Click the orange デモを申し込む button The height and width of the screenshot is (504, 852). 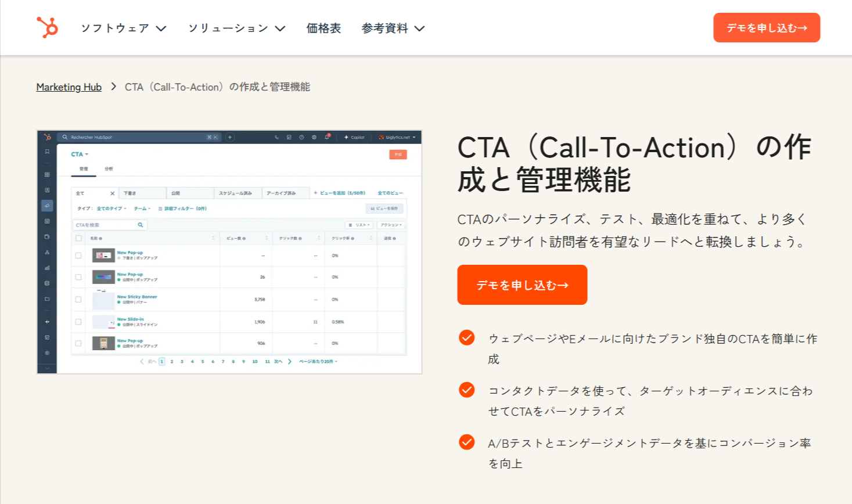(x=522, y=285)
